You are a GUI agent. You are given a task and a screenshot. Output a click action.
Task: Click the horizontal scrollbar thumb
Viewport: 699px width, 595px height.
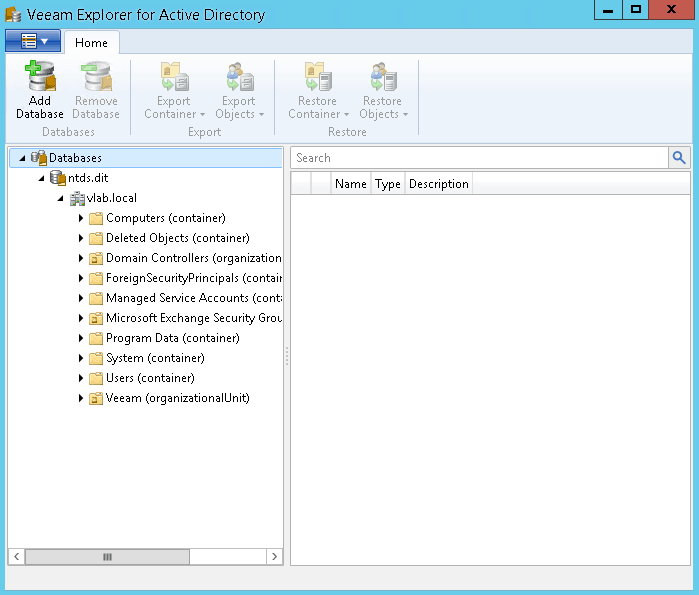coord(107,557)
